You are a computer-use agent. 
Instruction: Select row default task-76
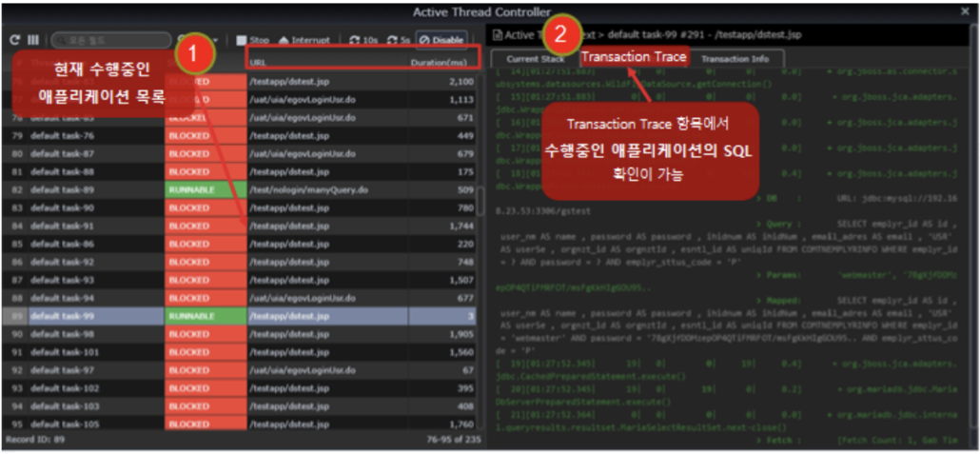241,136
